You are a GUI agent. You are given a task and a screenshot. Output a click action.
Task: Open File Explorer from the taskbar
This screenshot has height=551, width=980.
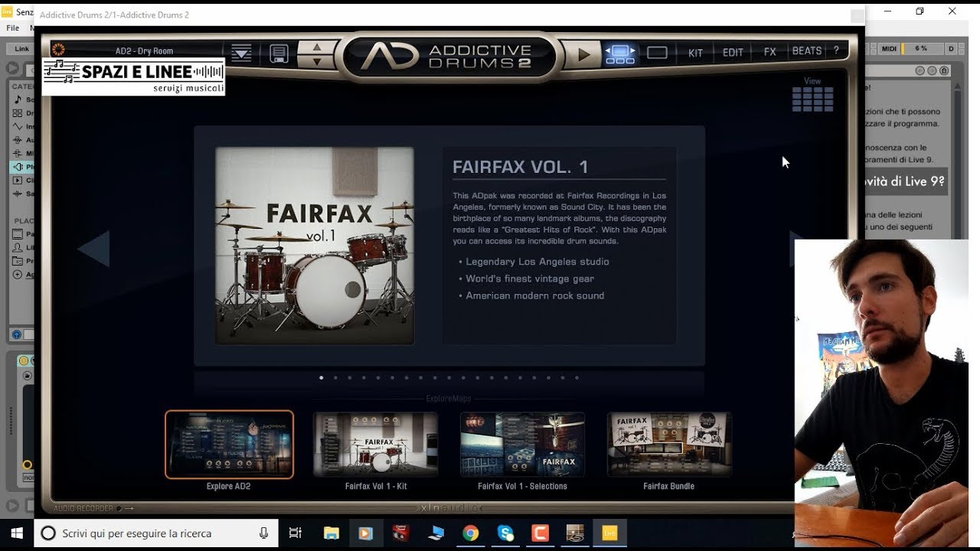coord(332,533)
